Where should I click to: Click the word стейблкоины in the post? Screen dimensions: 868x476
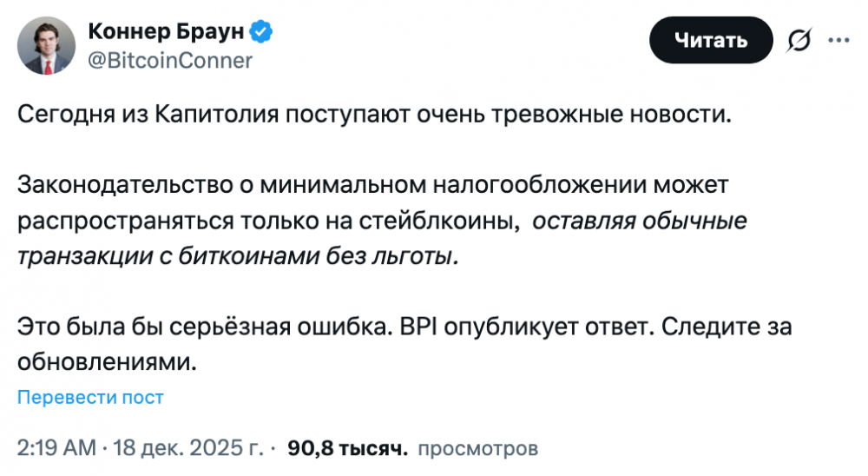pos(451,221)
